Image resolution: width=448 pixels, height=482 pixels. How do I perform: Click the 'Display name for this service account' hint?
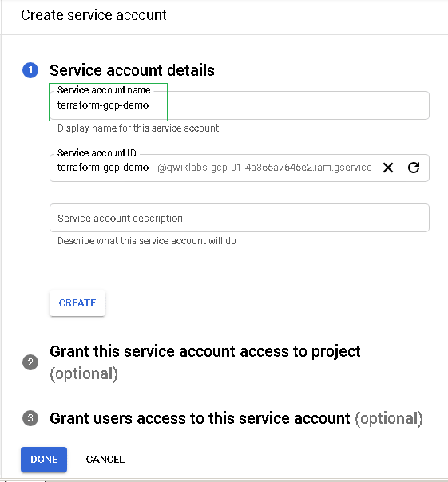click(x=138, y=128)
